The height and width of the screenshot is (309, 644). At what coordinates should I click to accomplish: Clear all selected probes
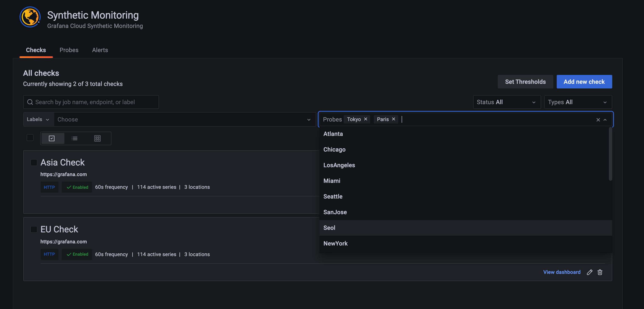598,120
